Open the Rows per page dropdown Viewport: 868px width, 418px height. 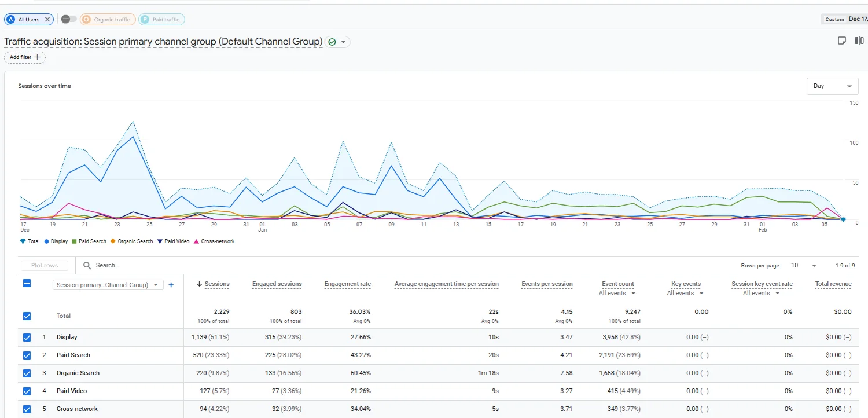(804, 266)
